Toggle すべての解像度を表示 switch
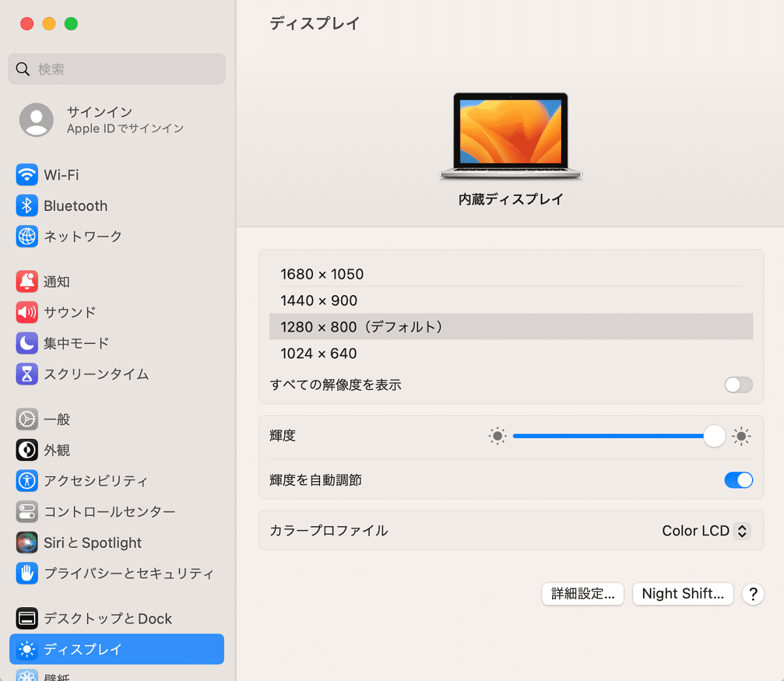 point(738,385)
